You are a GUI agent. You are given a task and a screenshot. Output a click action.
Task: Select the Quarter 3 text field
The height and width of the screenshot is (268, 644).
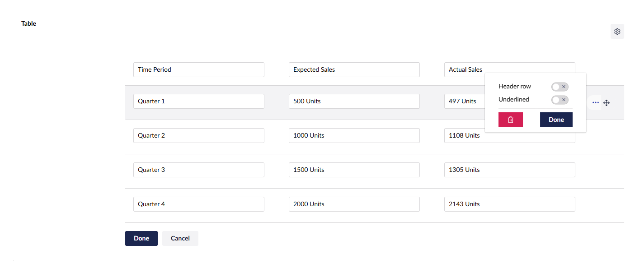click(x=198, y=170)
